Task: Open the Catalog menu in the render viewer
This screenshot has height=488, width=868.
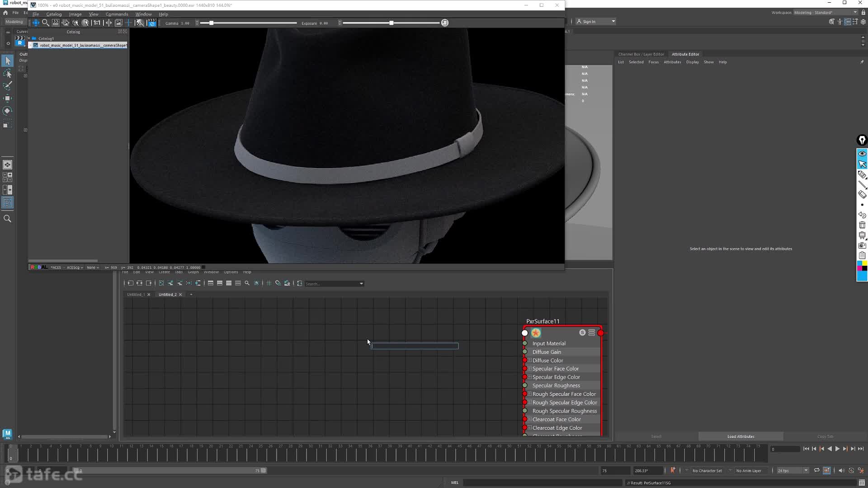Action: point(54,14)
